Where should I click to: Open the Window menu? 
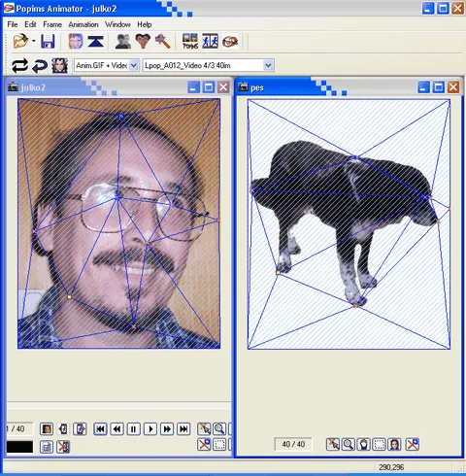tap(117, 24)
